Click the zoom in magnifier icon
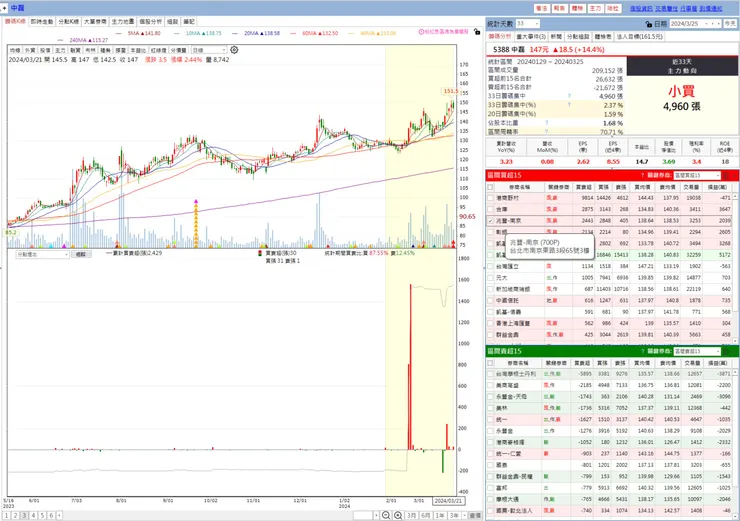740x521 pixels. coord(398,515)
